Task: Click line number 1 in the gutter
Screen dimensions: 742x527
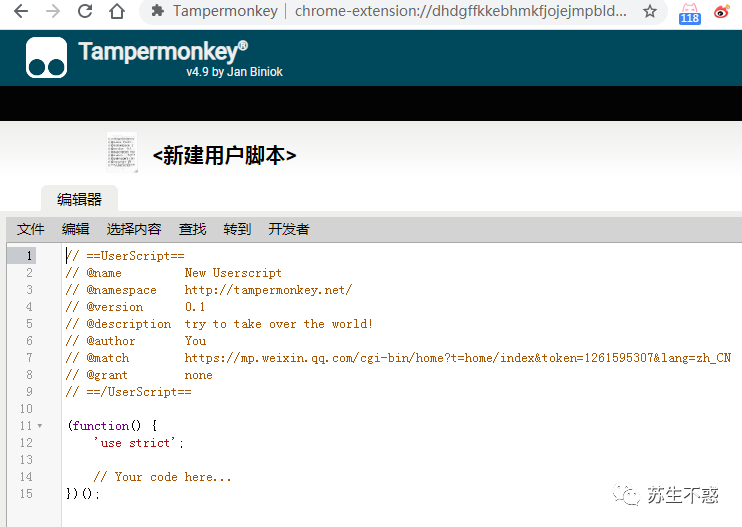Action: point(29,256)
